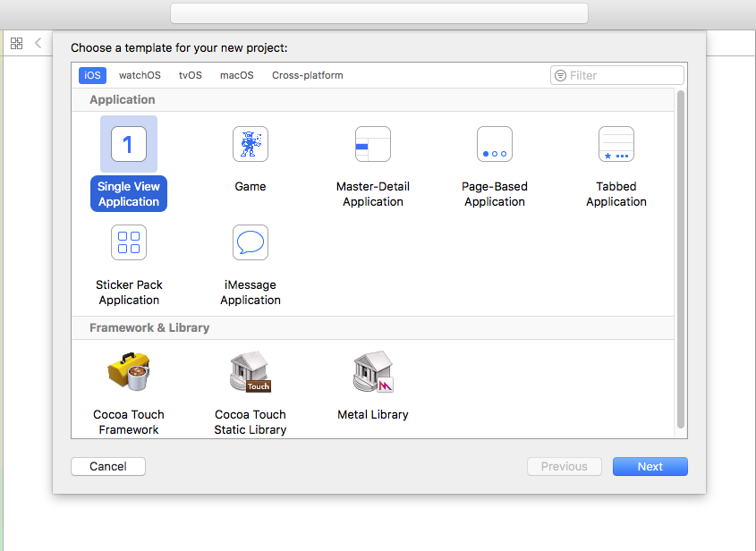Select the iOS platform tab
This screenshot has height=551, width=756.
[x=92, y=75]
